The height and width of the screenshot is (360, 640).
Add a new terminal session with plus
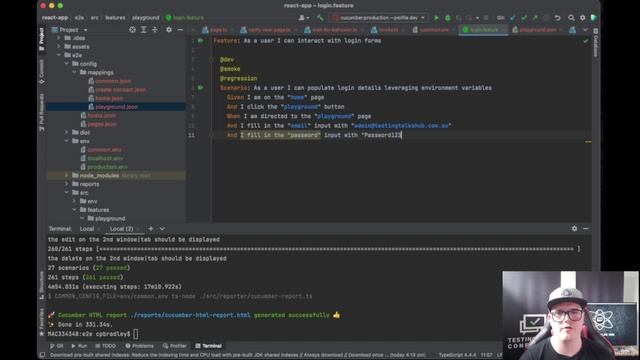coord(151,229)
